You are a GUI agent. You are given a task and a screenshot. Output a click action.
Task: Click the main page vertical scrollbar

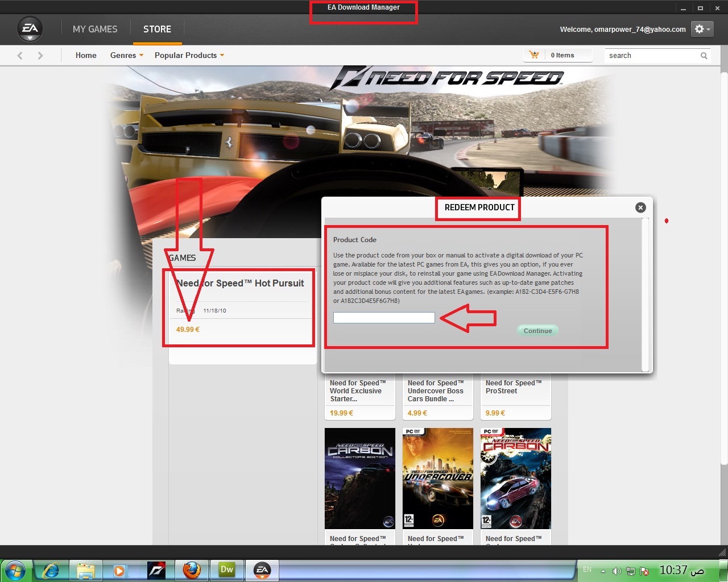pyautogui.click(x=724, y=267)
